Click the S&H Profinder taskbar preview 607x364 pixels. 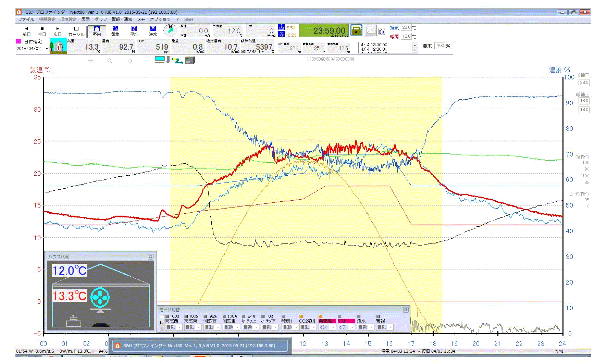[x=200, y=346]
